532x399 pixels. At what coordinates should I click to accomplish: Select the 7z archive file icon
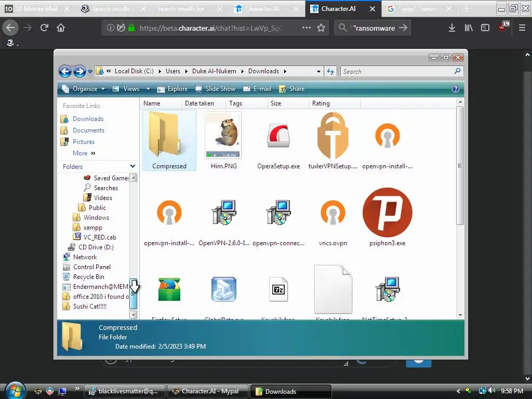coord(278,289)
